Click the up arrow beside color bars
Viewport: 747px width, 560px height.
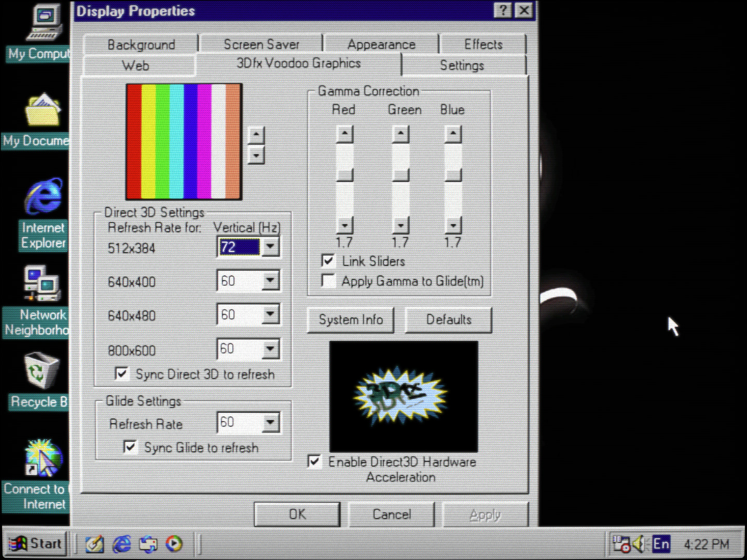256,135
